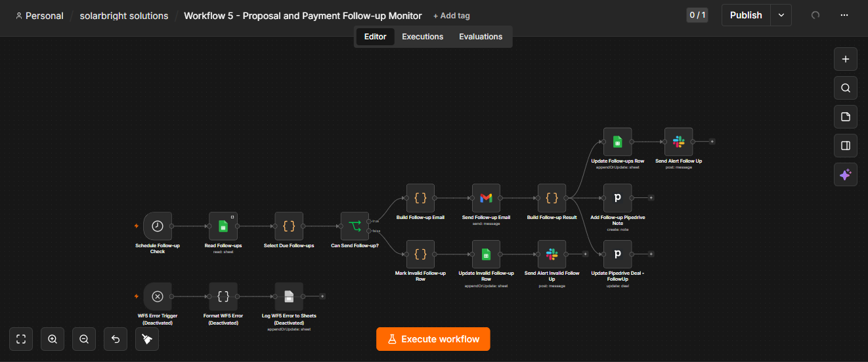Image resolution: width=868 pixels, height=362 pixels.
Task: Open the Send Follow-up Email Gmail node
Action: coord(486,197)
